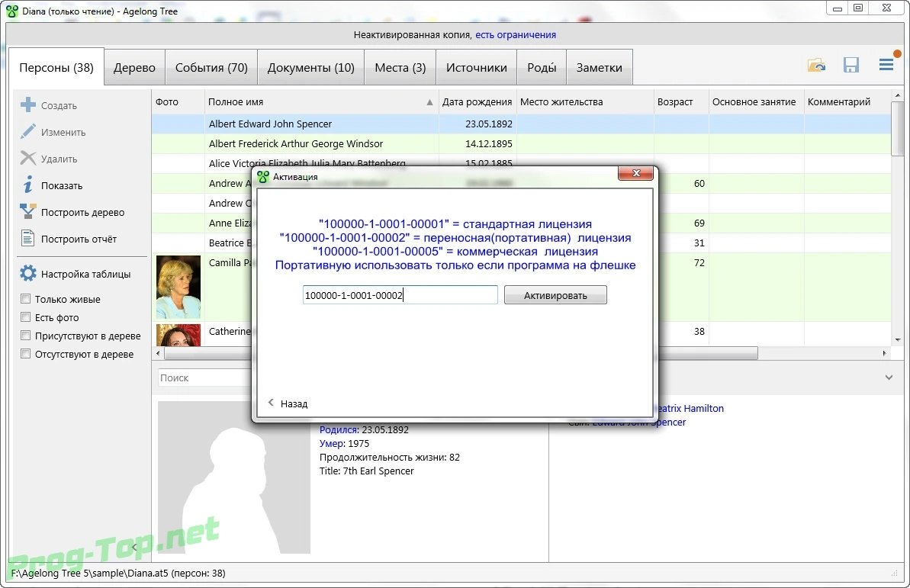
Task: Click Camilla's photo thumbnail
Action: coord(178,287)
